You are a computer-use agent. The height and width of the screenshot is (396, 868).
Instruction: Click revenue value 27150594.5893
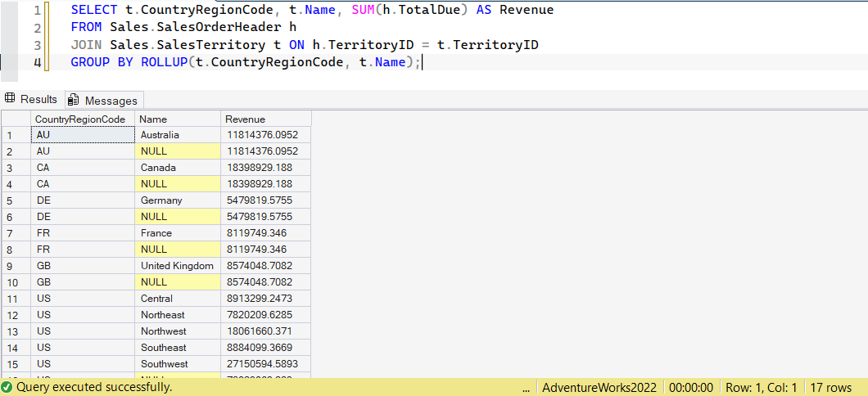click(x=266, y=364)
